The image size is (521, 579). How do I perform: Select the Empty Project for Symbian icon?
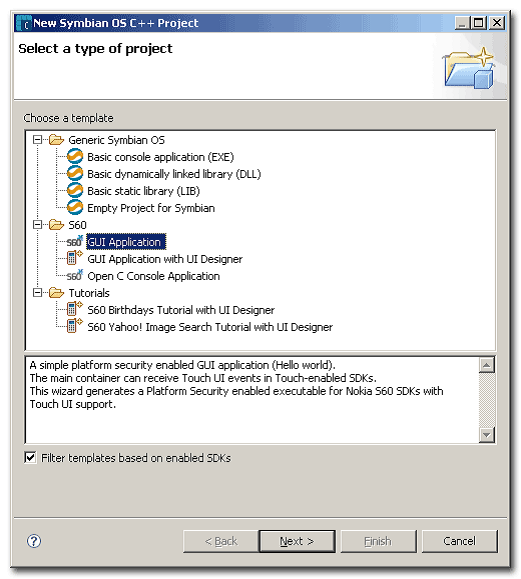[75, 208]
